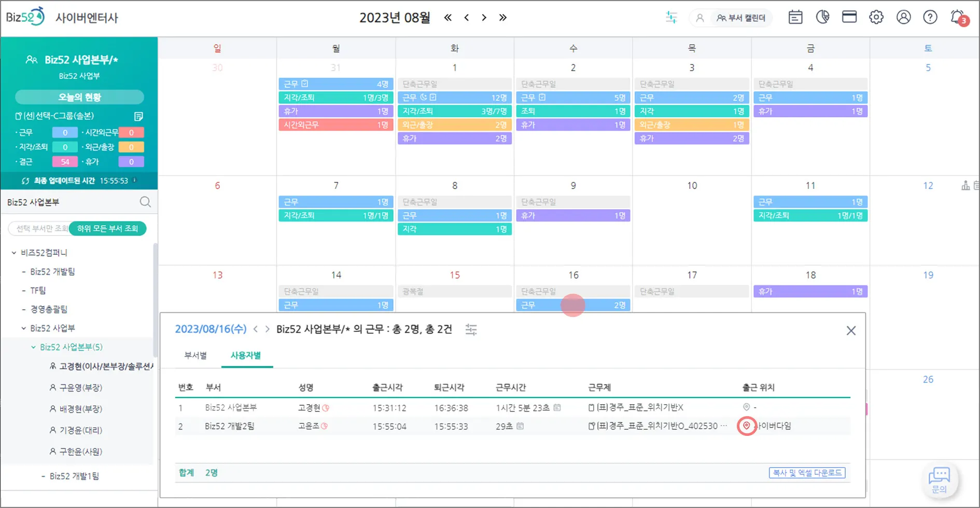Click the department search magnifier icon
Viewport: 980px width, 508px height.
(x=145, y=202)
